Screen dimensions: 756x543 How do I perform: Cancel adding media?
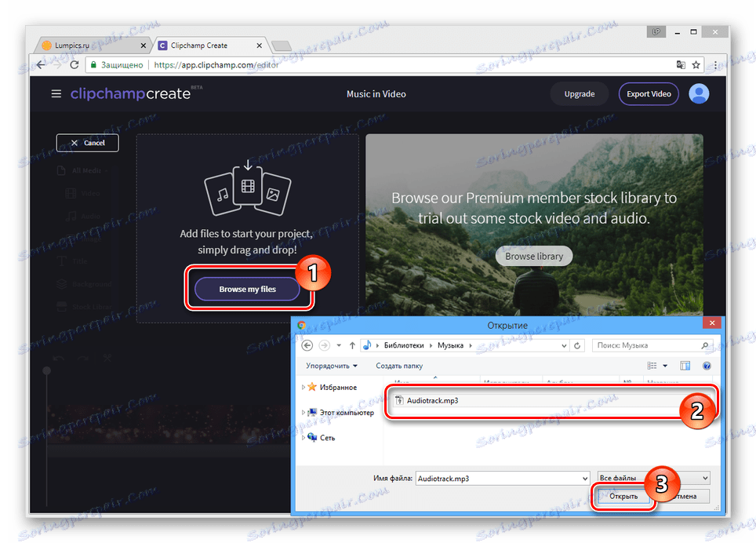point(88,143)
